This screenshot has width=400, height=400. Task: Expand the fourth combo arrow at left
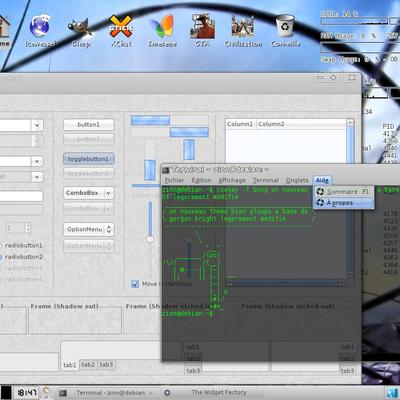[x=37, y=176]
